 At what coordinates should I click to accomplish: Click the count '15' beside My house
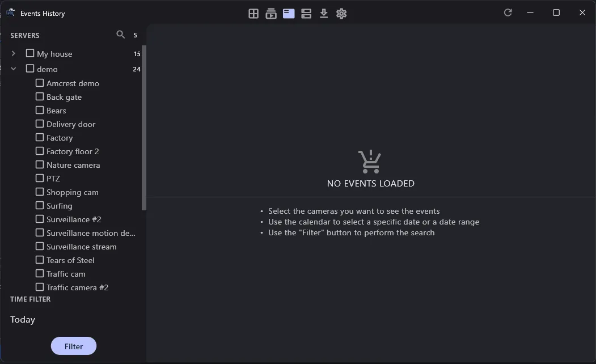[x=137, y=54]
